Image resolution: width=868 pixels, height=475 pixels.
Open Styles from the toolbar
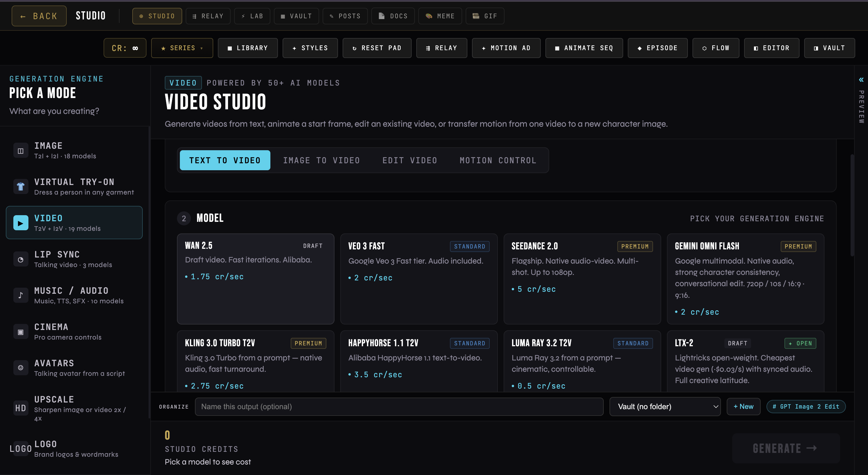(310, 48)
